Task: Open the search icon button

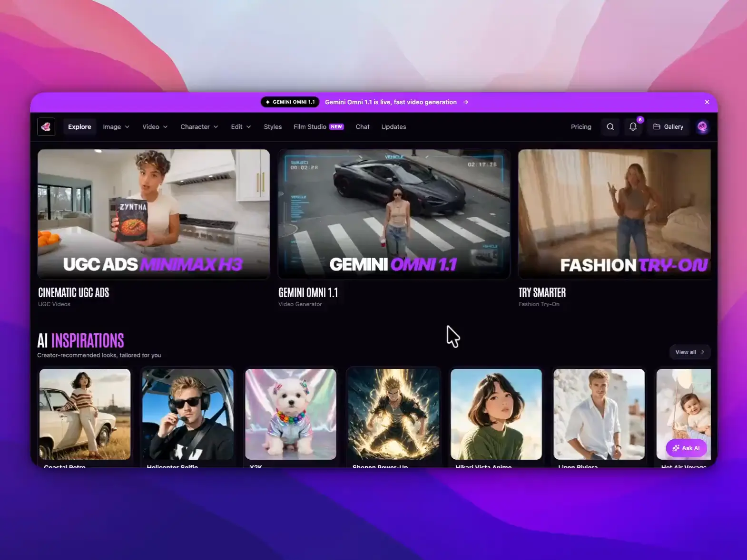Action: (x=610, y=127)
